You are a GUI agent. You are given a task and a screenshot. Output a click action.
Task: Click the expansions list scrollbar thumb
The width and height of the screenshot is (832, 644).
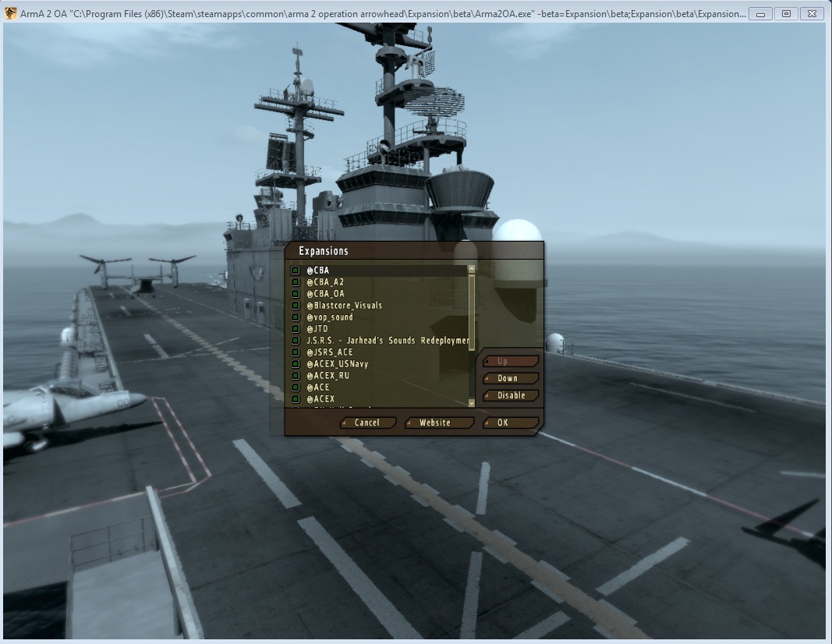[471, 312]
